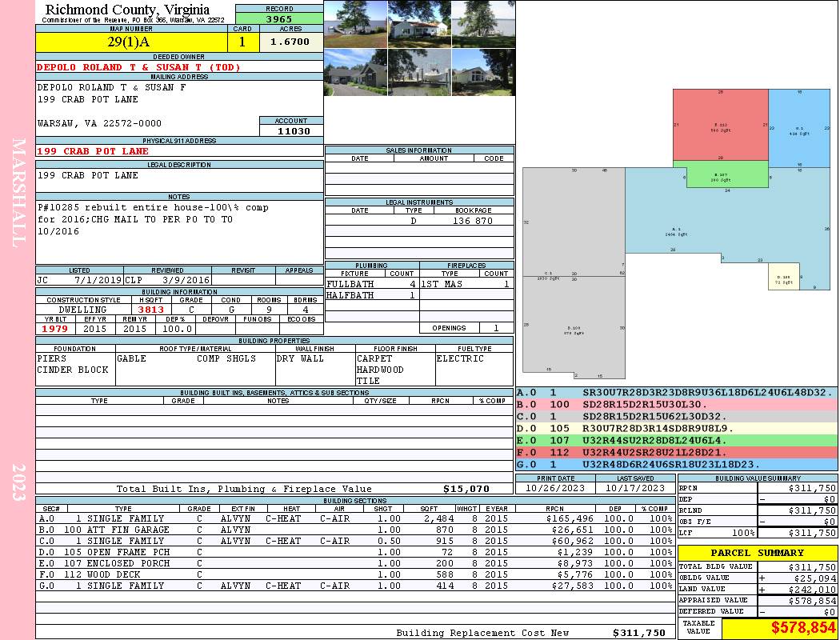Select deeded owner DEPOLO ROLAND T & SUSAN T
This screenshot has height=640, width=840.
pos(138,67)
